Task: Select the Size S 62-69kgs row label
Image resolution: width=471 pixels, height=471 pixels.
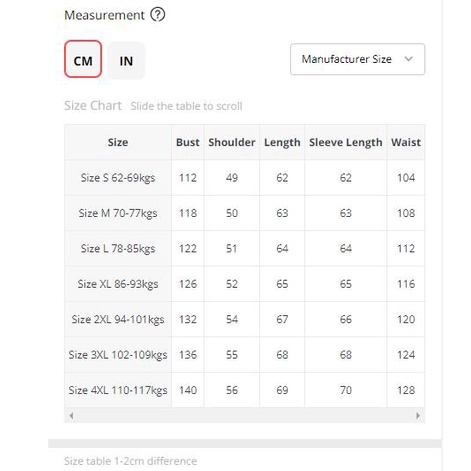Action: coord(118,178)
